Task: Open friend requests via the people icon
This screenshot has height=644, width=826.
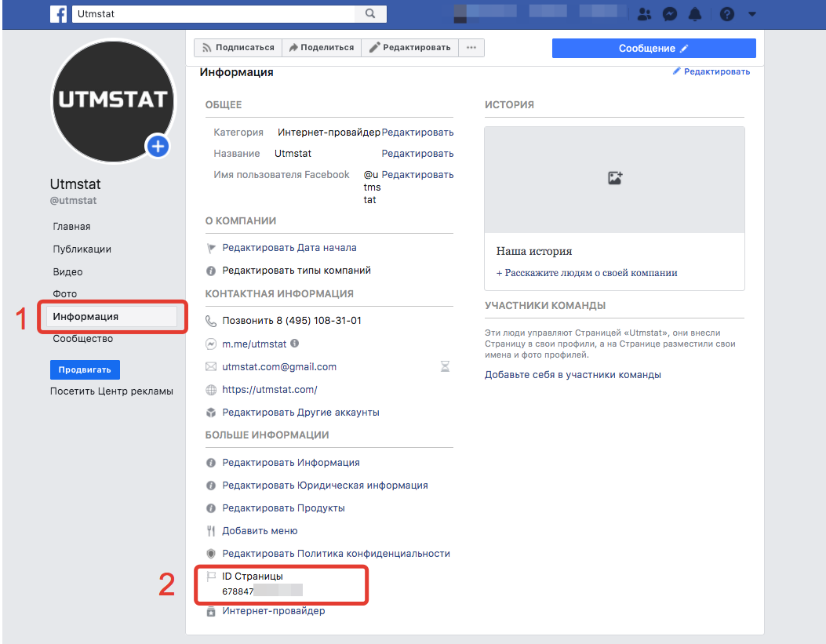Action: click(644, 13)
